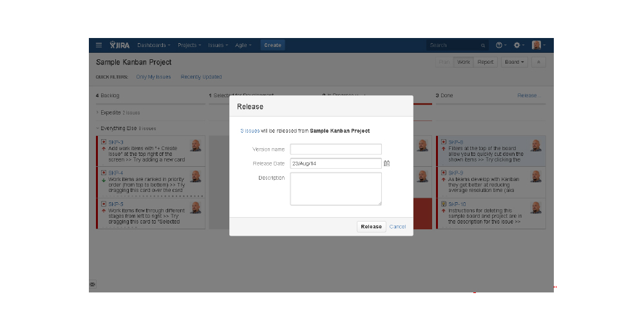
Task: Expand the Projects dropdown menu
Action: 189,45
